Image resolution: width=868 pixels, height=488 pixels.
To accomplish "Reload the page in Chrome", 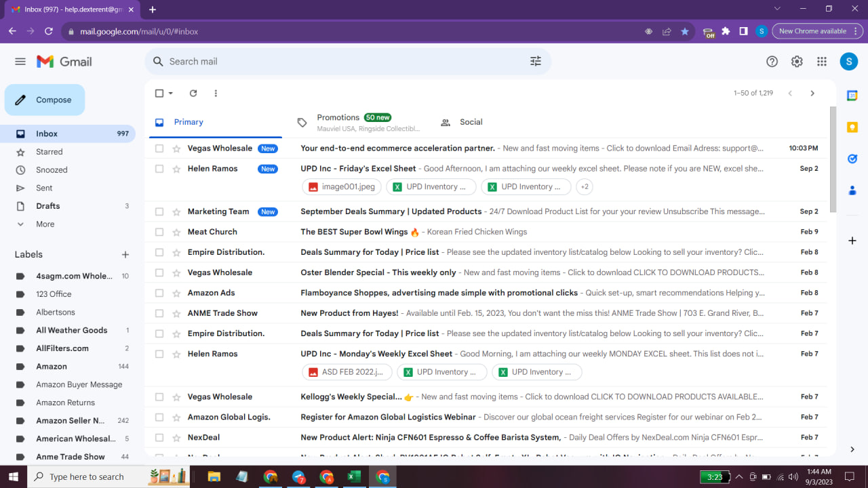I will (x=49, y=31).
